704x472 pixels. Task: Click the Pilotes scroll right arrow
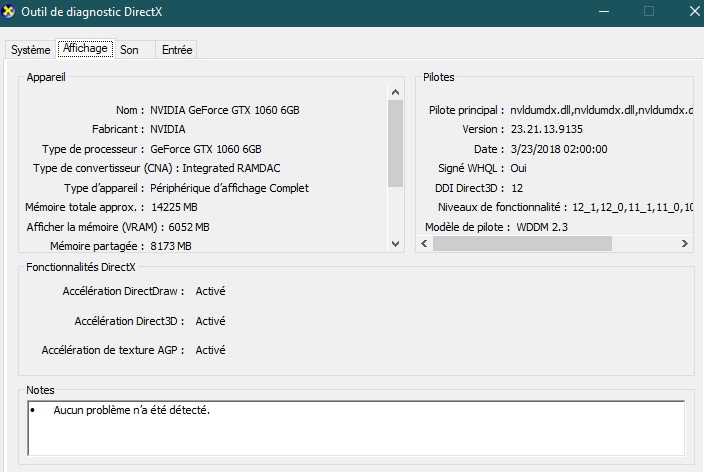684,243
